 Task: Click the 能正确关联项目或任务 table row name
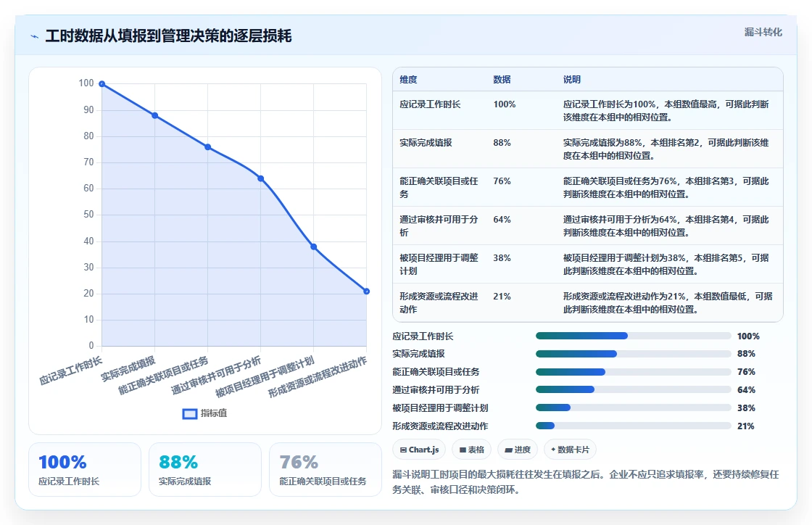coord(439,187)
